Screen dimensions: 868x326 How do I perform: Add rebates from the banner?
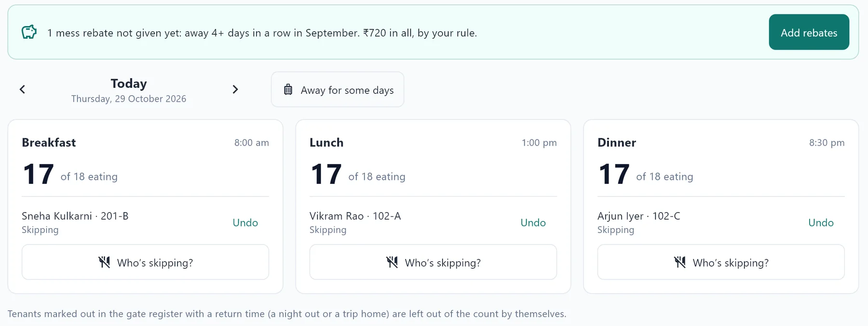pyautogui.click(x=809, y=32)
